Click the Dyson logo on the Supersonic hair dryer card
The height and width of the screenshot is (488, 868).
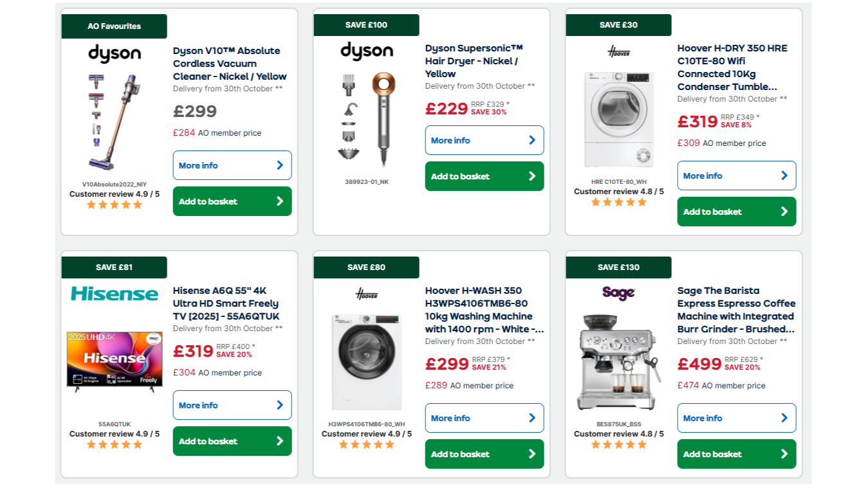tap(367, 51)
